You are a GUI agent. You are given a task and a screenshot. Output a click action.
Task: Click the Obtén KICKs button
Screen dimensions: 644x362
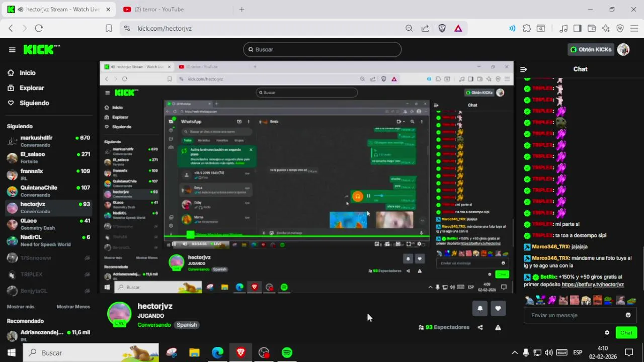[591, 49]
